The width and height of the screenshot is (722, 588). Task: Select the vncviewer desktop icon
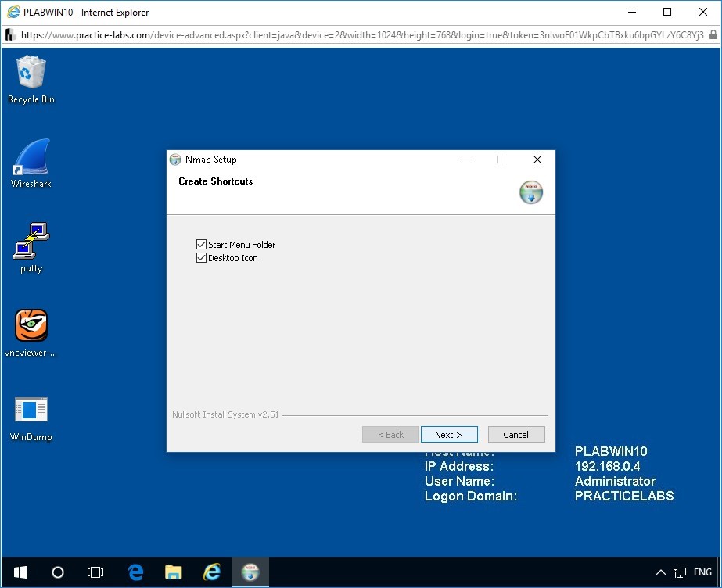[x=31, y=332]
